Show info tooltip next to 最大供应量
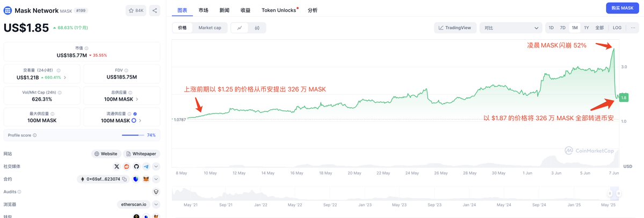Image resolution: width=644 pixels, height=218 pixels. tap(52, 114)
